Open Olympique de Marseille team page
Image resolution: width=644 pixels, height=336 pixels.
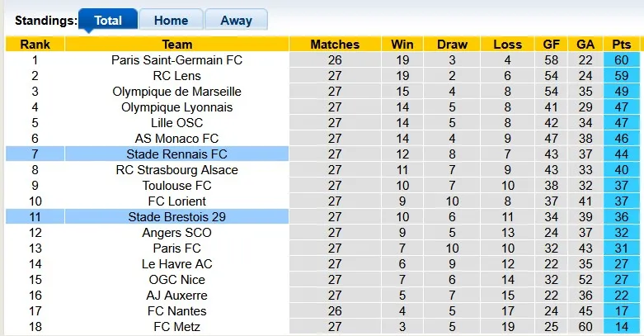pos(176,92)
